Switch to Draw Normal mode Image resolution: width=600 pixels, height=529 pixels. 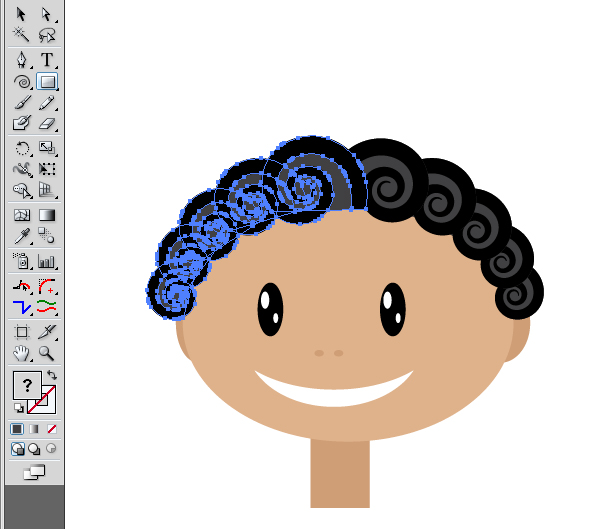point(18,449)
